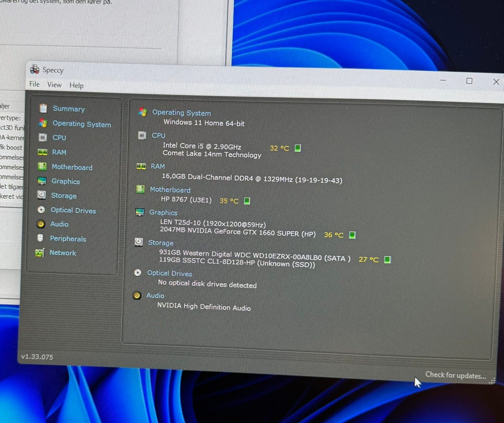This screenshot has width=504, height=423.
Task: Click the Audio speaker icon in sidebar
Action: click(x=41, y=224)
